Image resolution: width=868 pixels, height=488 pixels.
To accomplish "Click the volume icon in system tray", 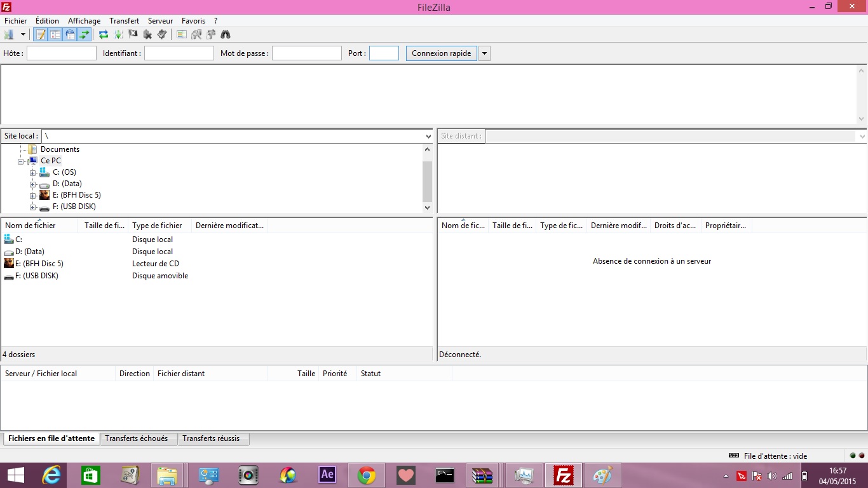I will (772, 476).
